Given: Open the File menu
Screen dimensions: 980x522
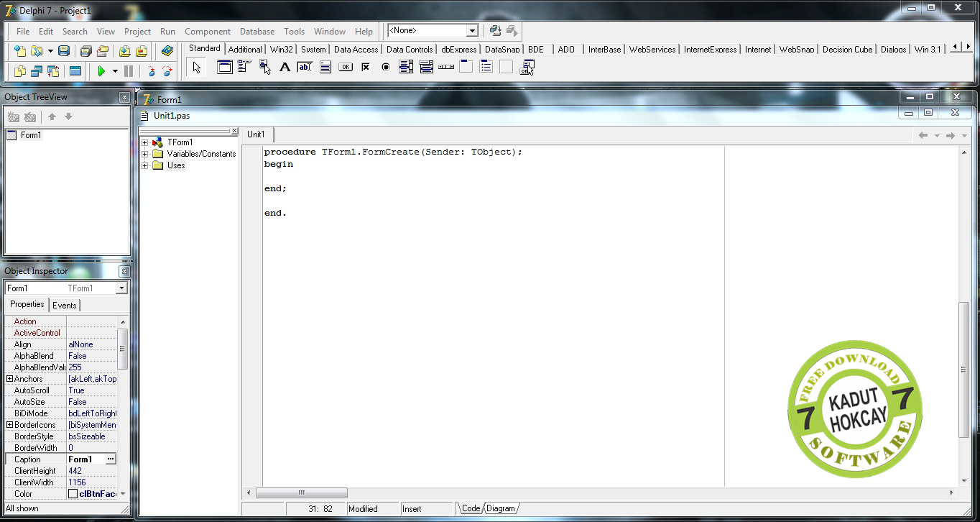Looking at the screenshot, I should [23, 32].
